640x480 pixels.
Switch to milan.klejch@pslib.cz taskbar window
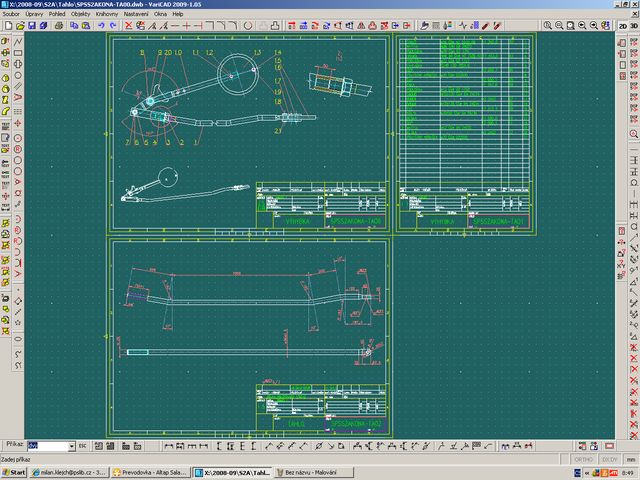[69, 473]
